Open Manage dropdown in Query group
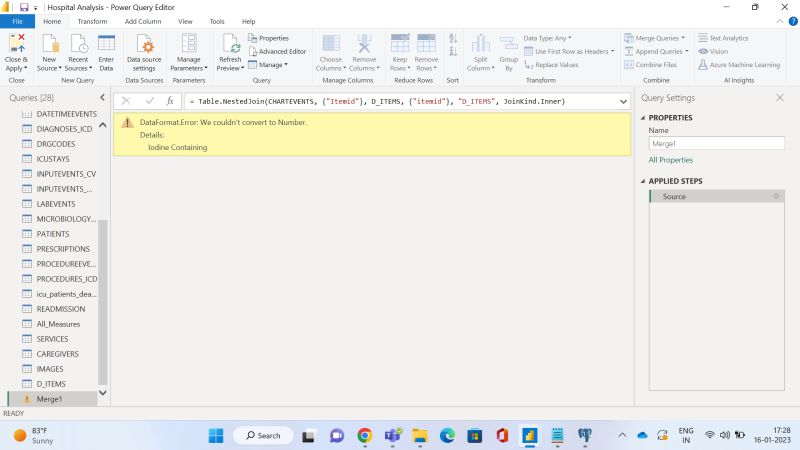Image resolution: width=800 pixels, height=450 pixels. (268, 65)
